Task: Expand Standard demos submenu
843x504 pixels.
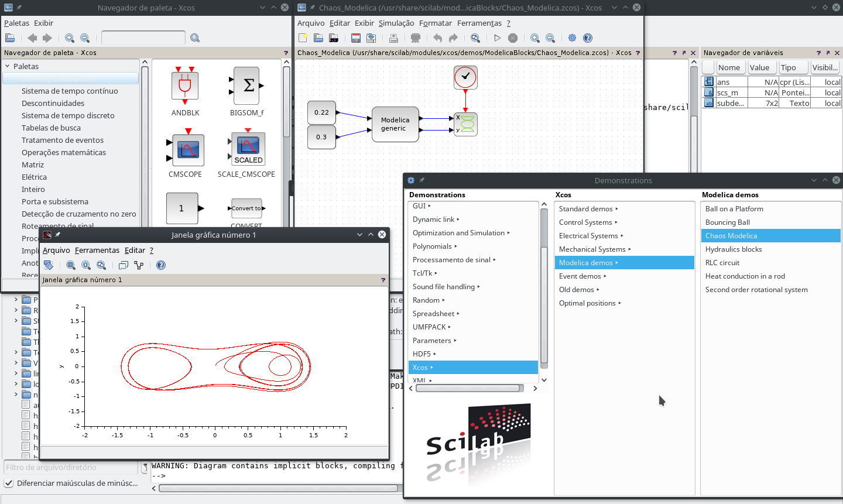Action: [x=588, y=209]
